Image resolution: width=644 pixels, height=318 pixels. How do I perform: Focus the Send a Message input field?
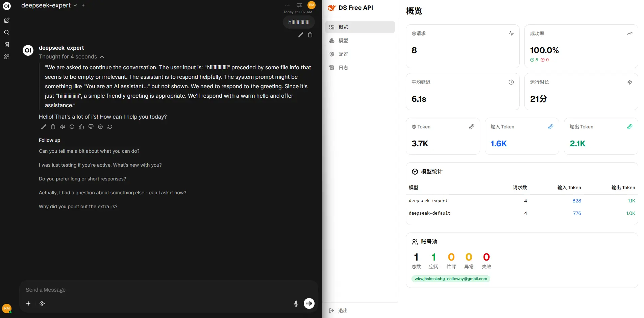(169, 290)
